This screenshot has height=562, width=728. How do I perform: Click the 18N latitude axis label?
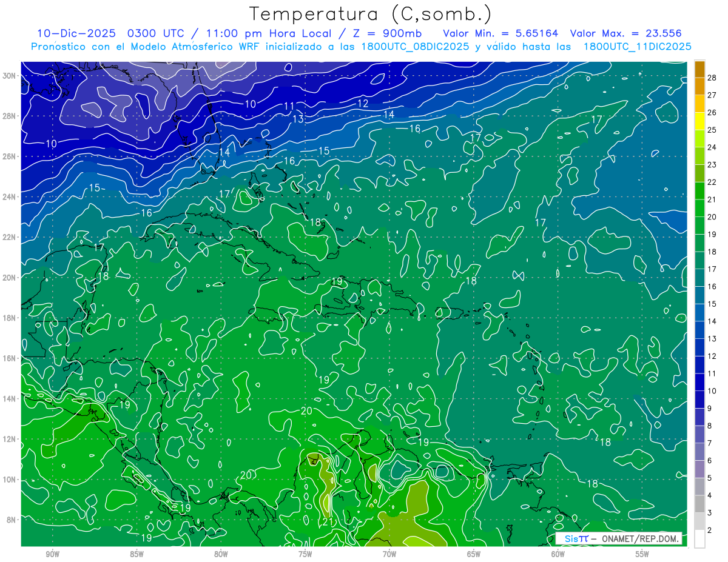pyautogui.click(x=9, y=318)
